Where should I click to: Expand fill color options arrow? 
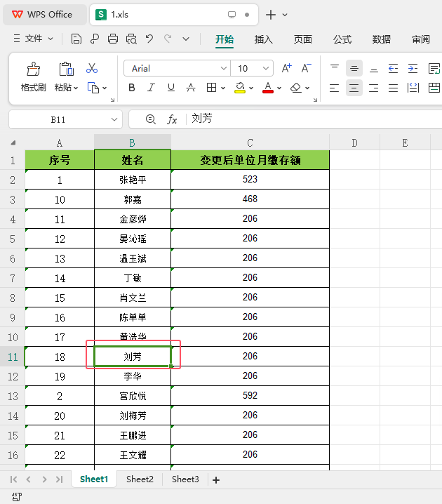tap(251, 88)
